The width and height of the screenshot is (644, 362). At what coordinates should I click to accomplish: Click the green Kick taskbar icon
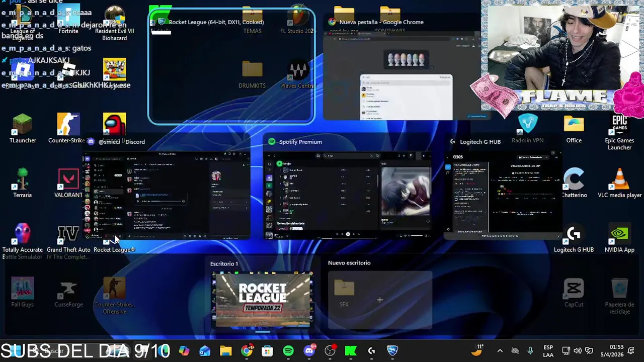click(351, 350)
